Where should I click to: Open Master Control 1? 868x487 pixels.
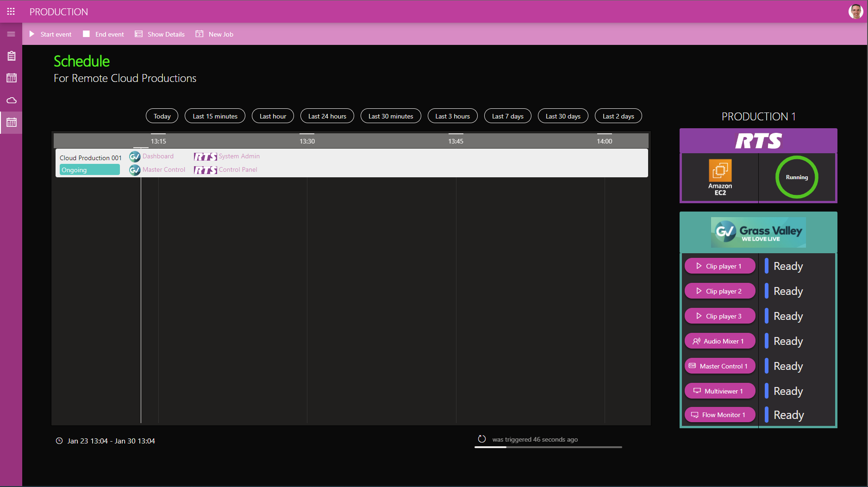(x=720, y=366)
